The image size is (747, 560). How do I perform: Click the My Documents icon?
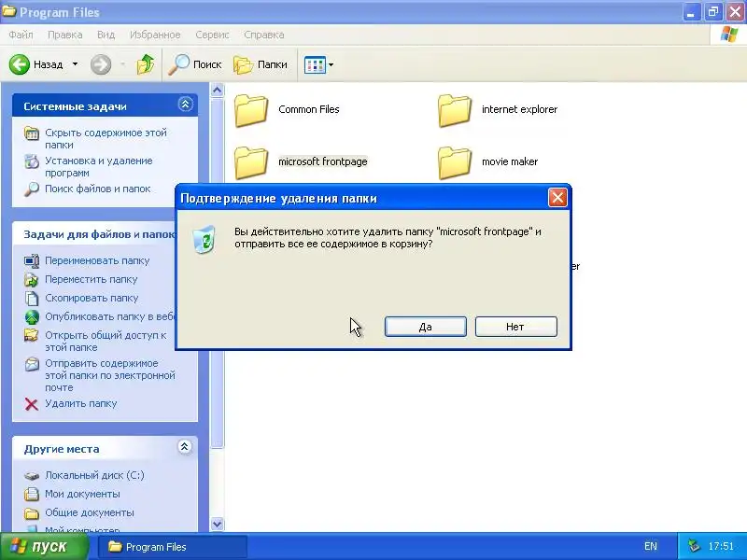click(x=32, y=494)
